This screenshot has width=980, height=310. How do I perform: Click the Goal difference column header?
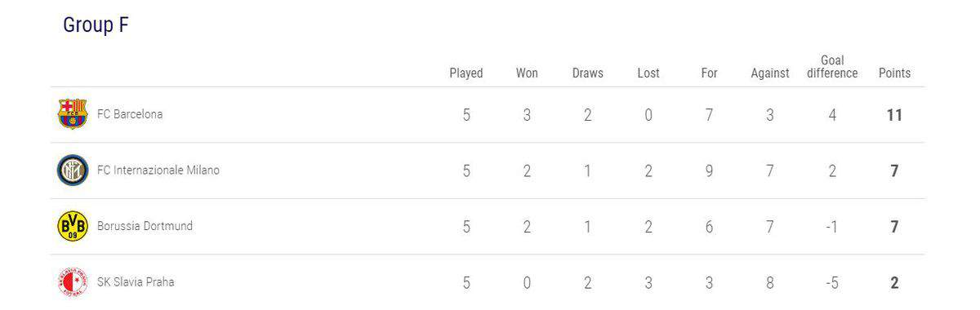point(832,67)
